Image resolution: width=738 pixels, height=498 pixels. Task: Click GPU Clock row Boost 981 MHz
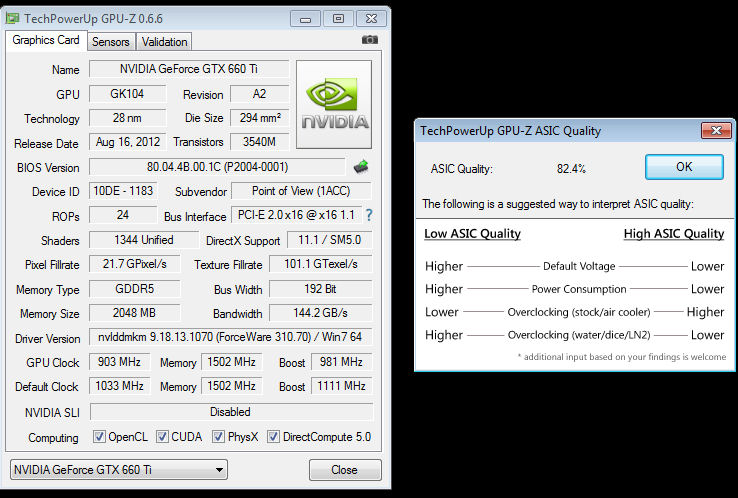[342, 362]
